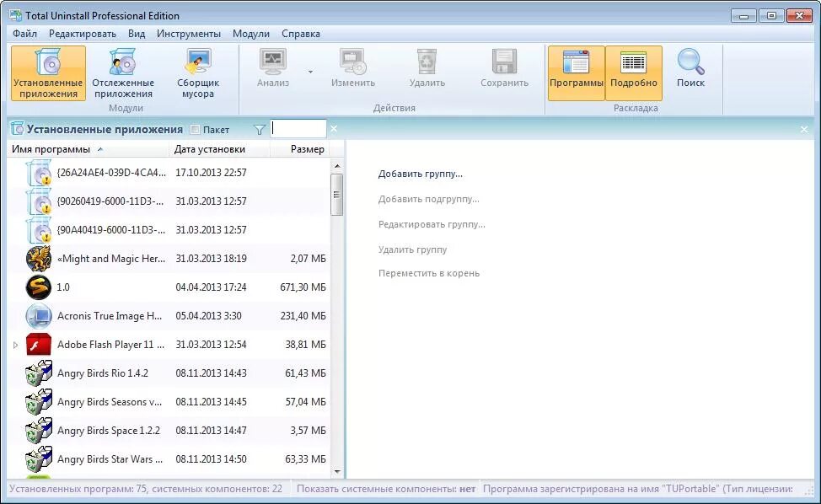
Task: Open the Анализ dropdown arrow
Action: click(310, 72)
